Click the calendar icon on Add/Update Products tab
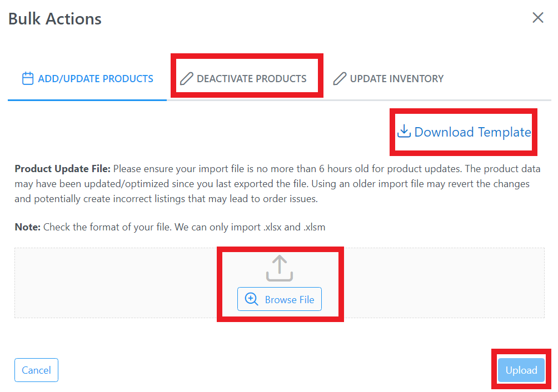558x392 pixels. 28,78
